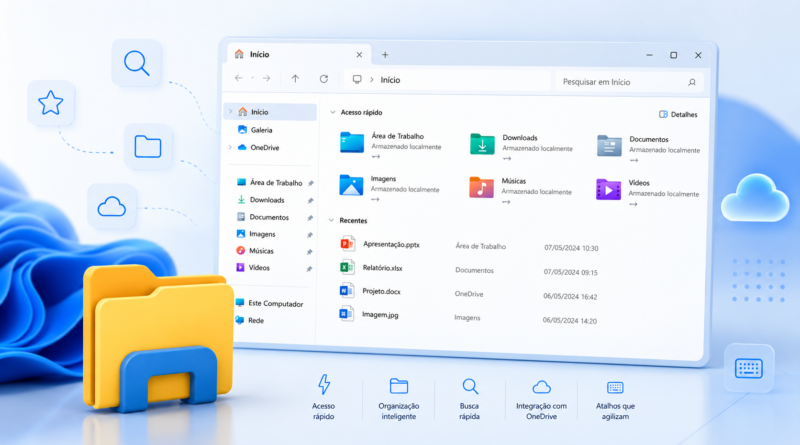Open Relatório.xlsx from the recent files
This screenshot has height=445, width=800.
point(382,267)
